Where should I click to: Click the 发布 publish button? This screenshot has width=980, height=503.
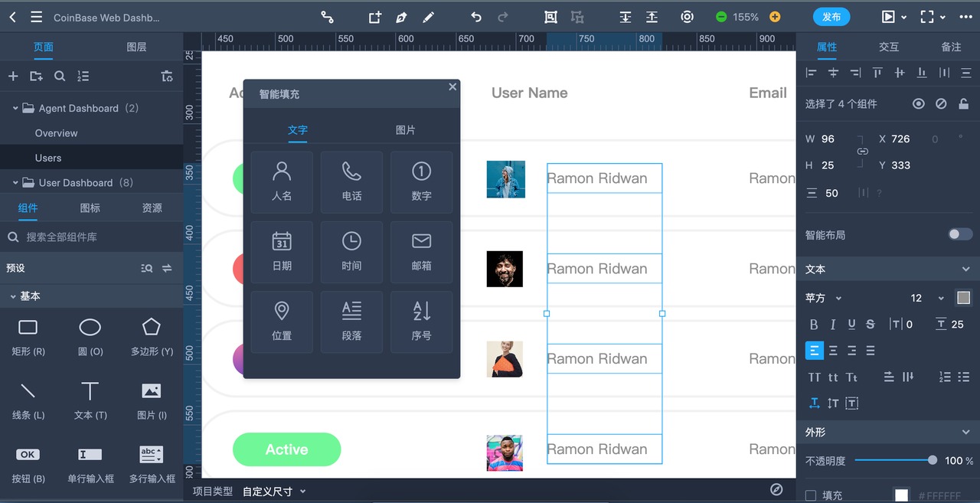[x=831, y=17]
